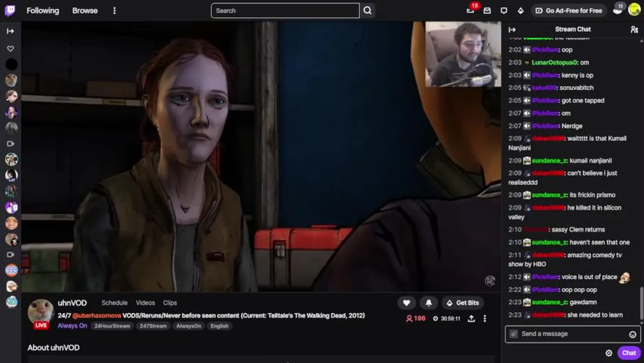The height and width of the screenshot is (363, 644).
Task: Click the Always On category link
Action: pyautogui.click(x=72, y=326)
